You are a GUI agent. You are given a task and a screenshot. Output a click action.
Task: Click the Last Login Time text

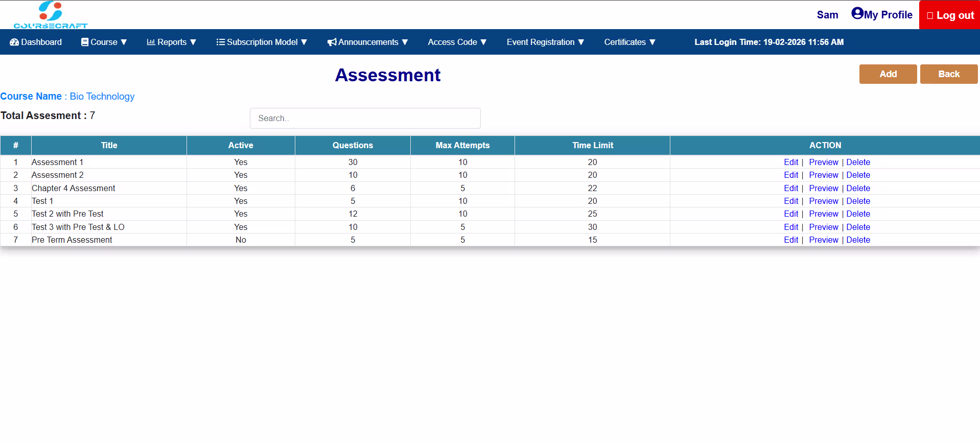tap(769, 42)
